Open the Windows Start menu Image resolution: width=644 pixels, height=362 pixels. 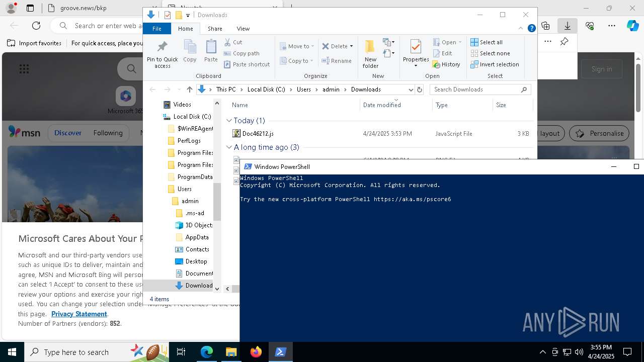(x=12, y=352)
